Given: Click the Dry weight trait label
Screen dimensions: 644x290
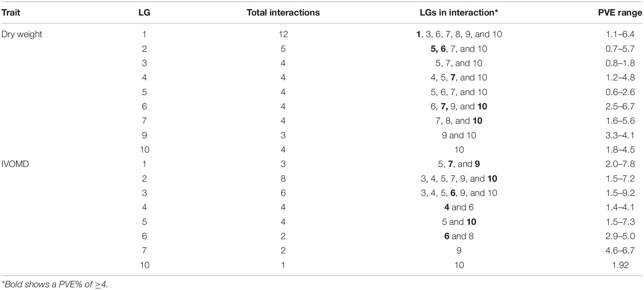Looking at the screenshot, I should point(22,34).
